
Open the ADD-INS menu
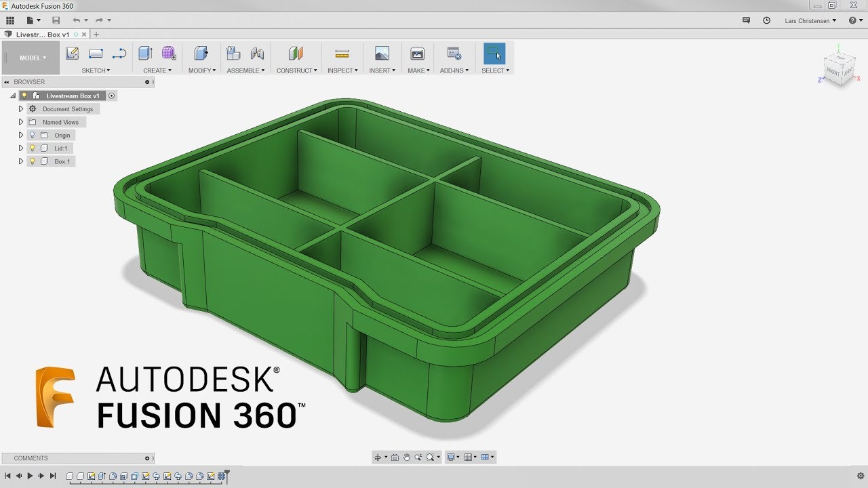pos(454,70)
